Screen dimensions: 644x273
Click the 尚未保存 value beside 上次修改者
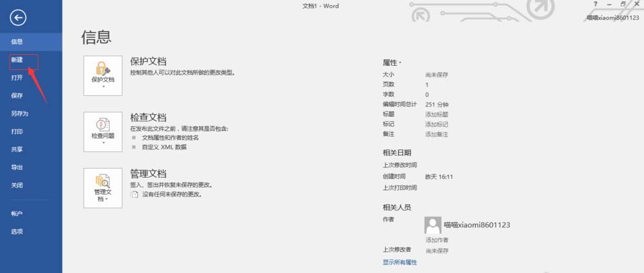(437, 251)
